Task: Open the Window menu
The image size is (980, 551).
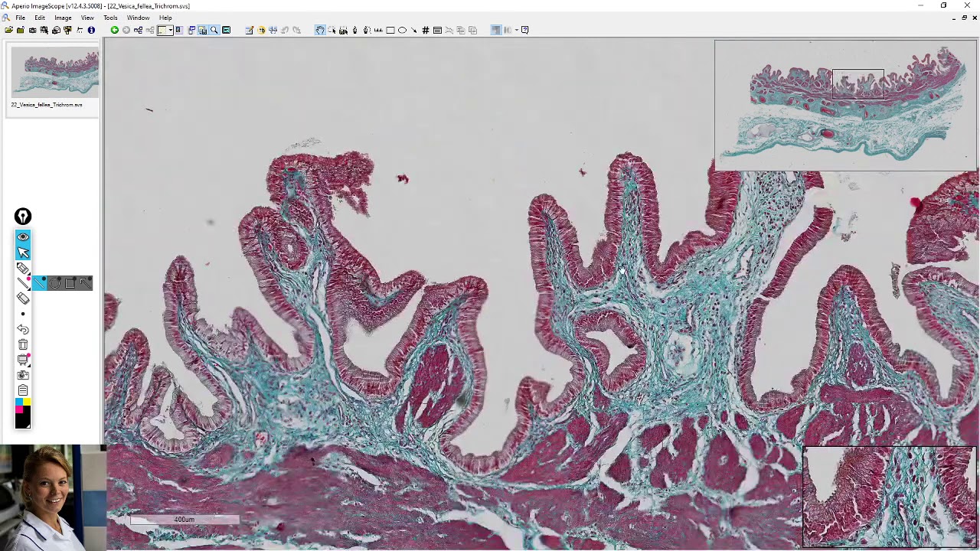Action: click(138, 18)
